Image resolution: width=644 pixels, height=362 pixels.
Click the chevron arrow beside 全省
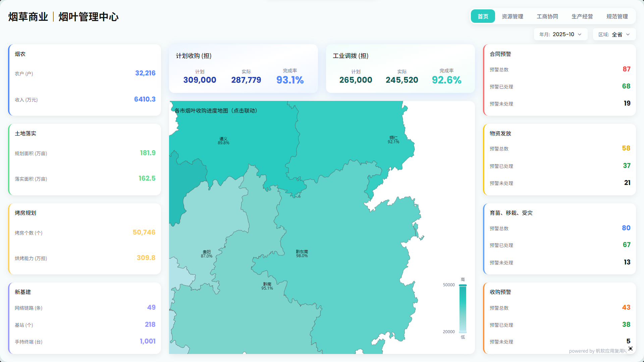pos(628,35)
